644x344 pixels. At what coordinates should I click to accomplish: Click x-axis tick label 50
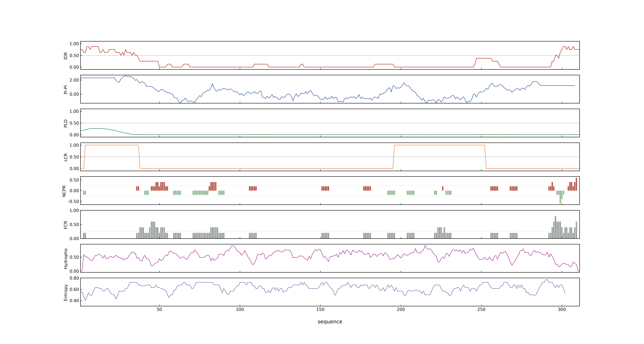[x=159, y=309]
